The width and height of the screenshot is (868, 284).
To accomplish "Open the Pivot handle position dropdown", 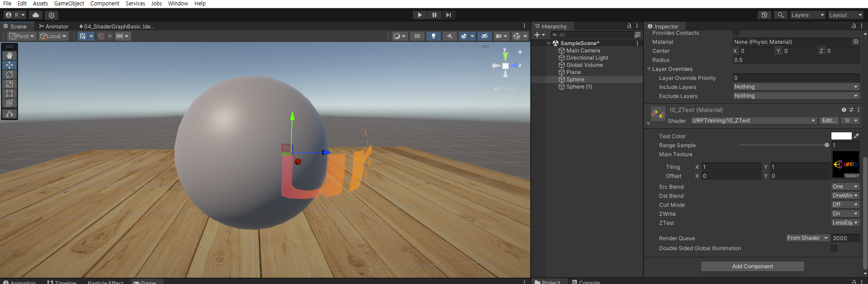I will (22, 36).
